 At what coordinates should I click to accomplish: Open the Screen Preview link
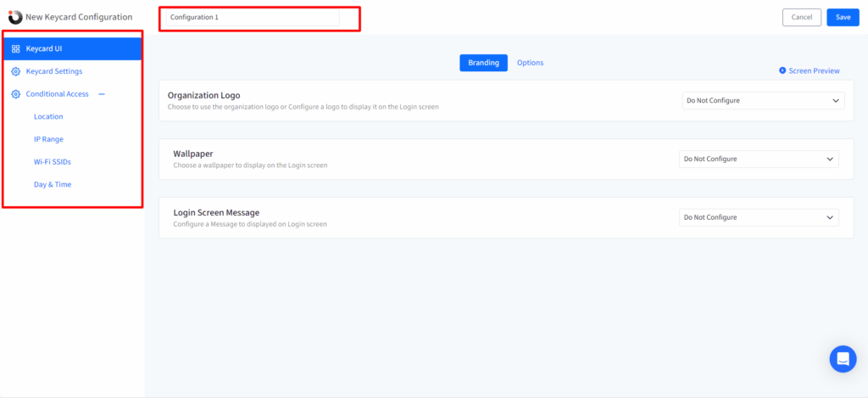[x=810, y=71]
